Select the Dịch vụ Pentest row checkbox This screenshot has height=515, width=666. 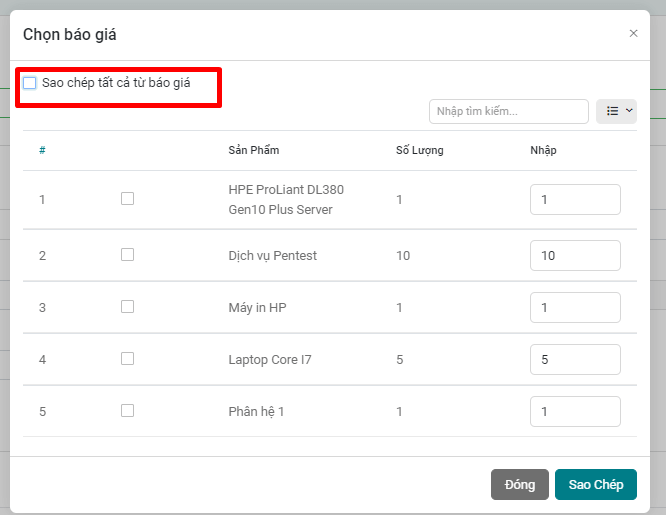point(127,255)
